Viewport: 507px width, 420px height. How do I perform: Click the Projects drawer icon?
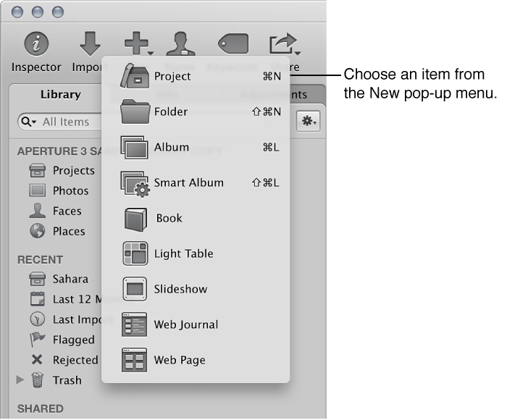38,170
